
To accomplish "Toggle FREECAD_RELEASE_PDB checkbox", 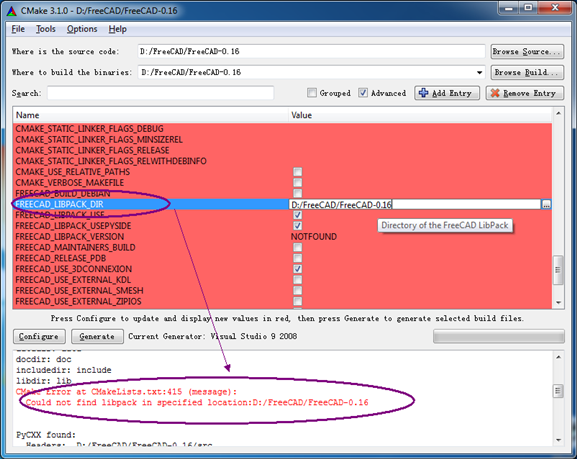I will pos(297,258).
